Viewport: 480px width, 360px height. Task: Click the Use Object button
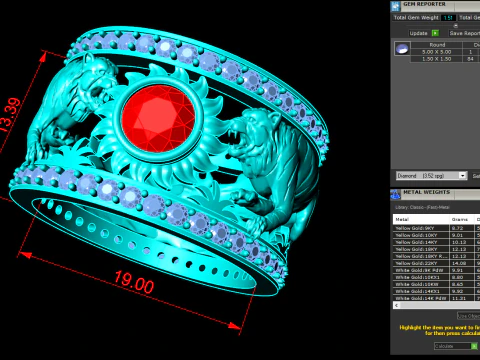468,316
